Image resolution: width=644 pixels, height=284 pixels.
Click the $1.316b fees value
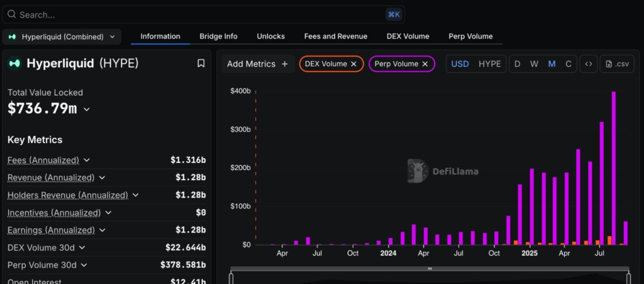point(188,160)
